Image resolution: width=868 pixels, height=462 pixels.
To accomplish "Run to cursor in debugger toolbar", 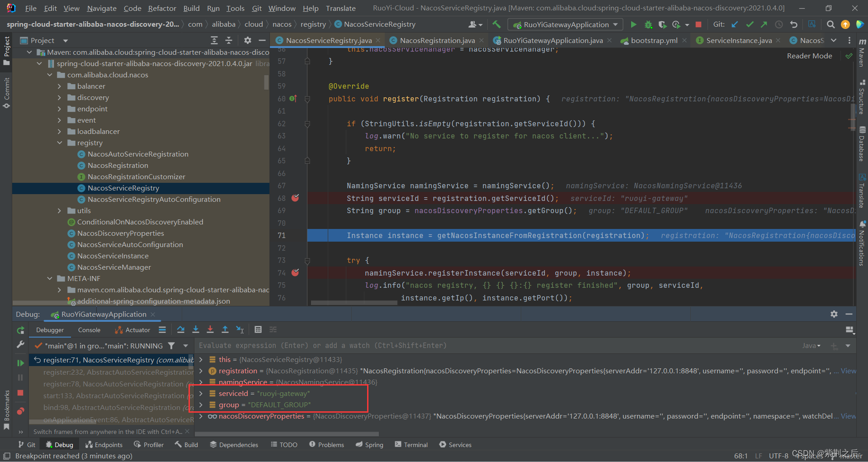I will point(240,329).
